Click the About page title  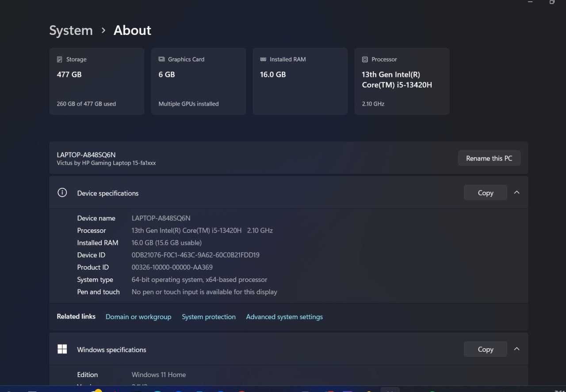[x=132, y=30]
